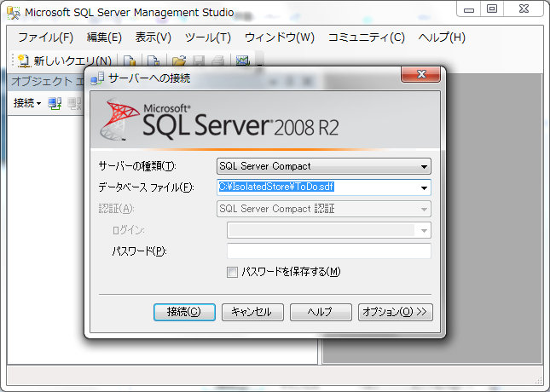Open the ヘルプ(H) menu
Image resolution: width=550 pixels, height=392 pixels.
point(442,37)
